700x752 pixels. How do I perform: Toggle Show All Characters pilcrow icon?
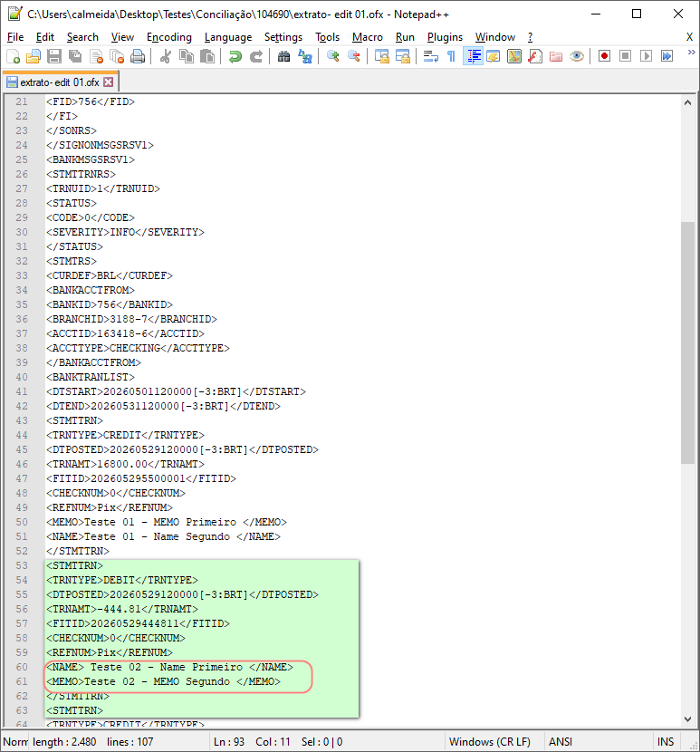[451, 56]
